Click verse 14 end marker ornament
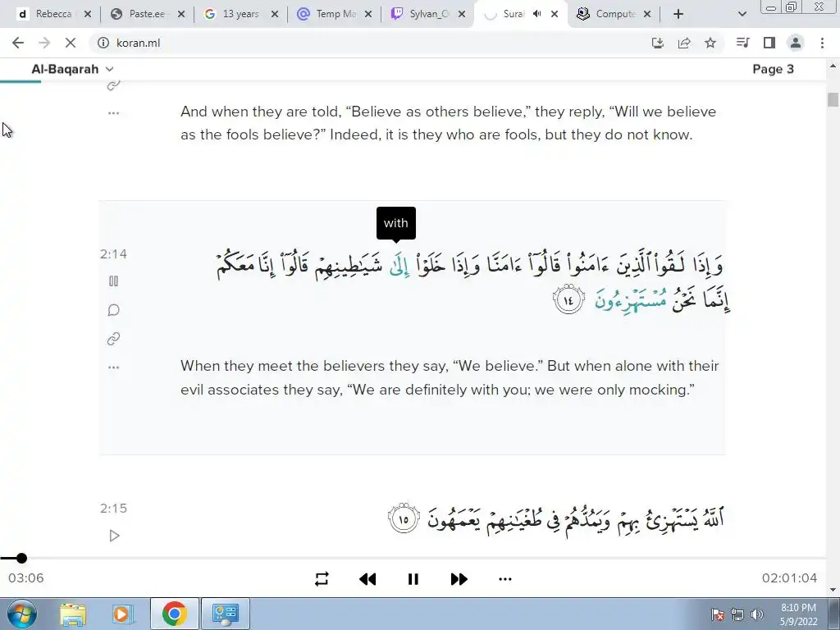The width and height of the screenshot is (840, 630). (x=568, y=300)
